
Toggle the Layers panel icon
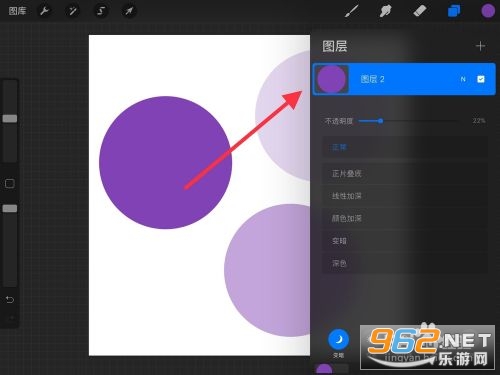(454, 11)
